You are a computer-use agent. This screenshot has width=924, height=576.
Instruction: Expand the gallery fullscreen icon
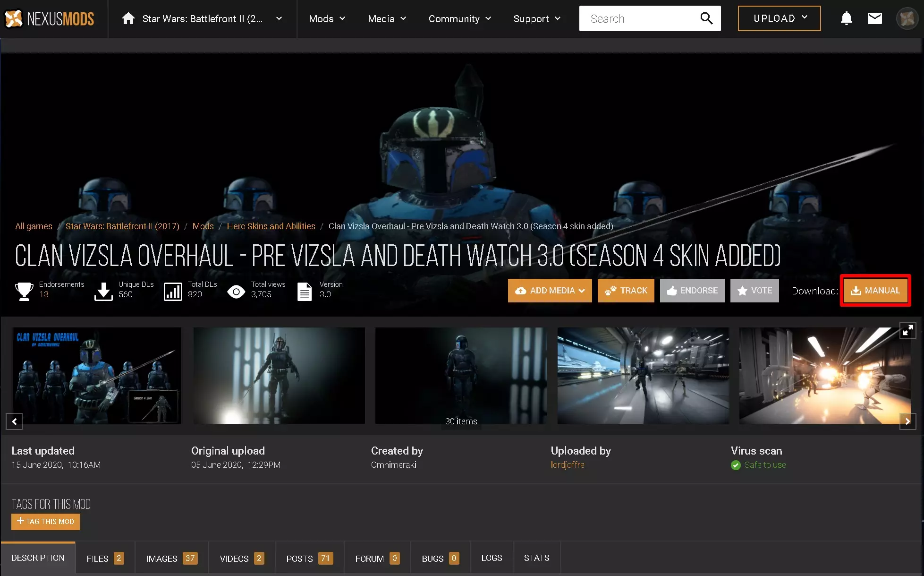point(907,330)
